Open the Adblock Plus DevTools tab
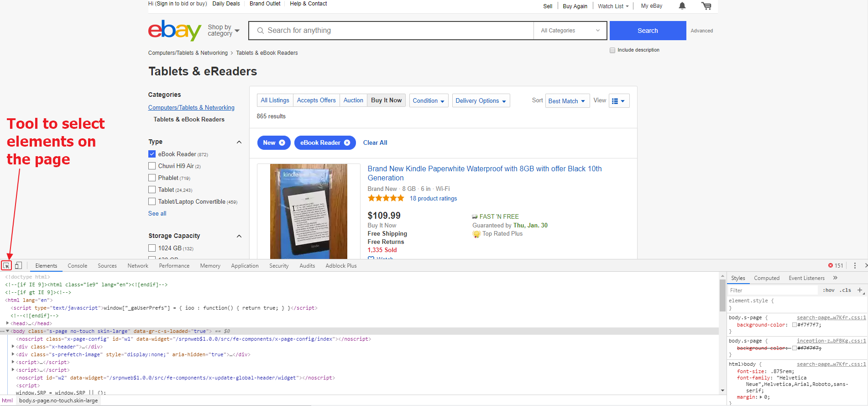This screenshot has height=406, width=868. (341, 265)
